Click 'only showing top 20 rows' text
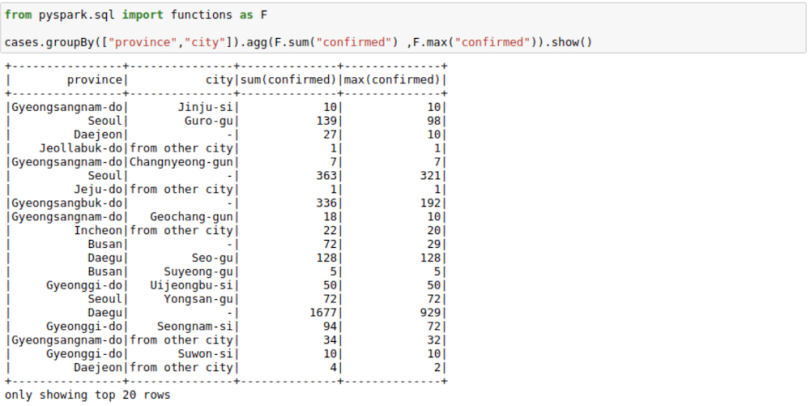 click(87, 395)
